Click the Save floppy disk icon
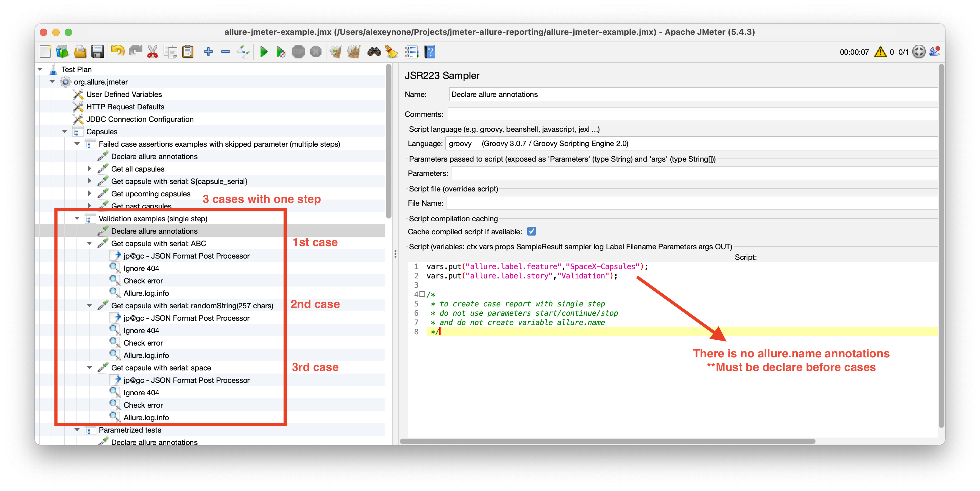This screenshot has width=980, height=491. click(97, 52)
